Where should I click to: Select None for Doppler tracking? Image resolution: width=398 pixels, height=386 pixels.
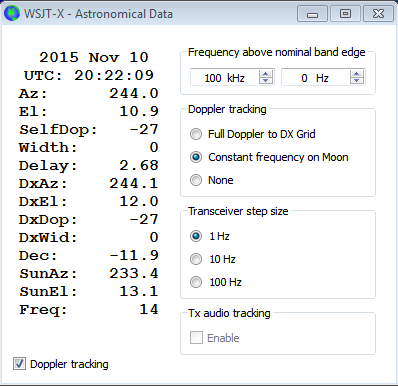212,180
